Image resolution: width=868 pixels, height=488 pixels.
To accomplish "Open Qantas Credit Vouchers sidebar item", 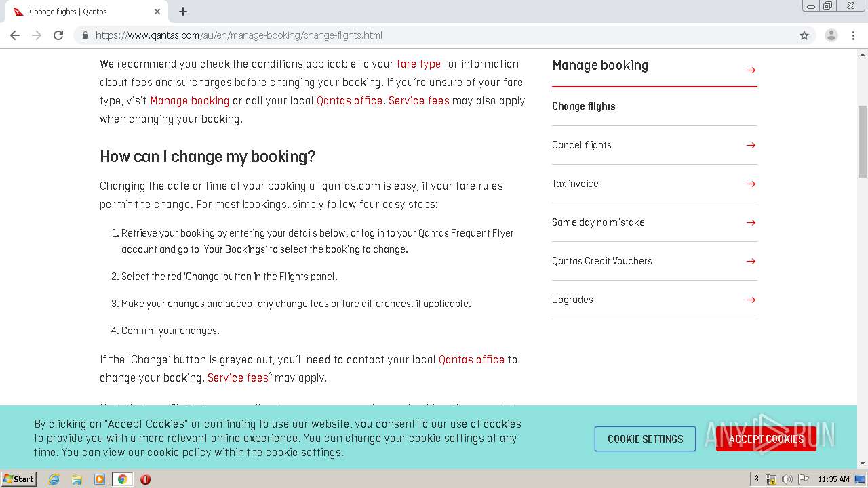I will coord(602,261).
